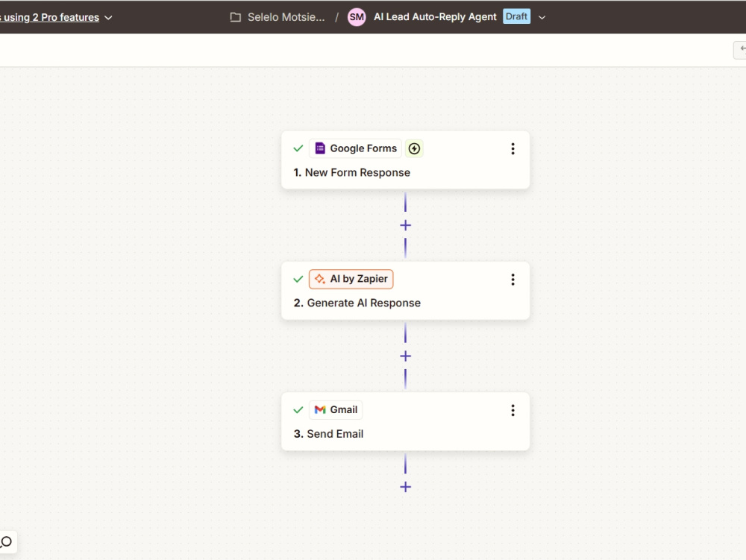746x560 pixels.
Task: Add a step after New Form Response
Action: tap(405, 225)
